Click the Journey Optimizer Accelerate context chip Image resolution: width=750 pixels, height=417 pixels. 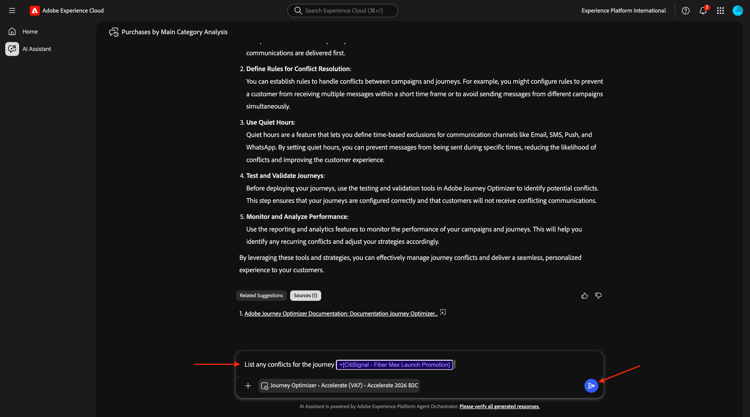[339, 385]
